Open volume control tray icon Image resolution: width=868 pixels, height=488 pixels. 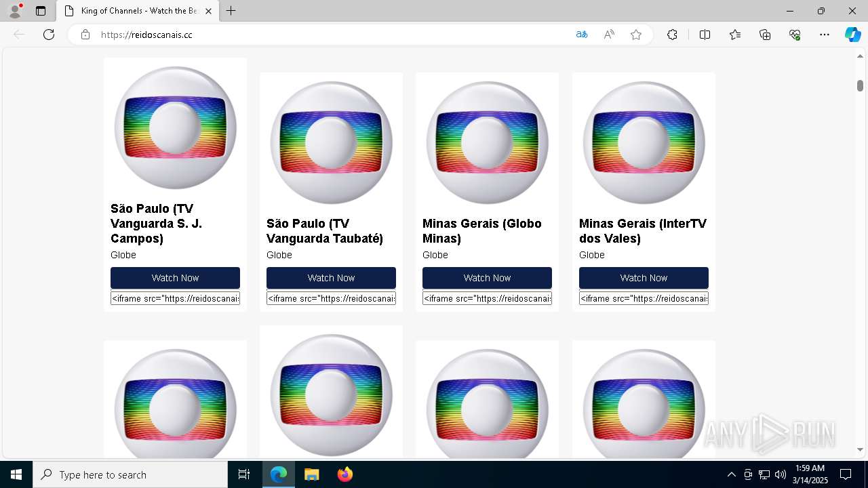780,474
